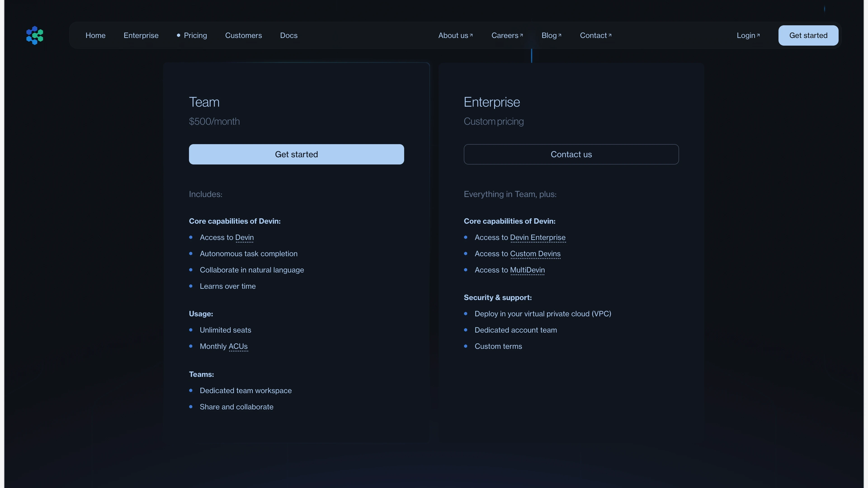The width and height of the screenshot is (868, 488).
Task: Open the Customers page
Action: (243, 35)
